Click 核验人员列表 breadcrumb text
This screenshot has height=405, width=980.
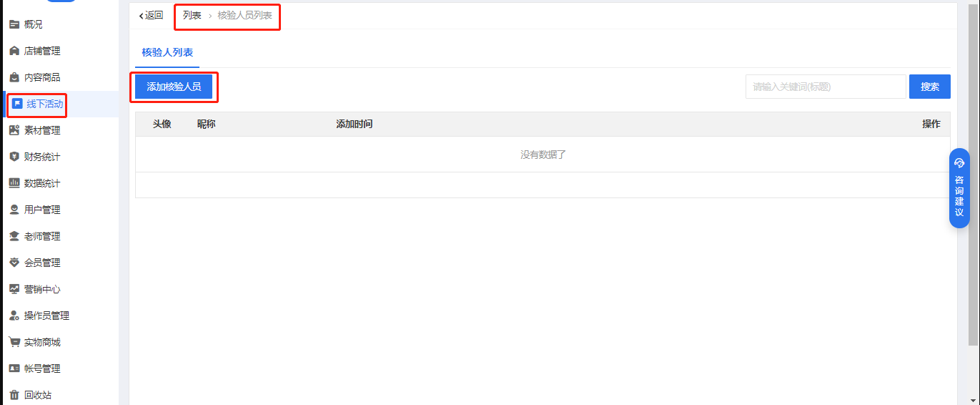244,15
